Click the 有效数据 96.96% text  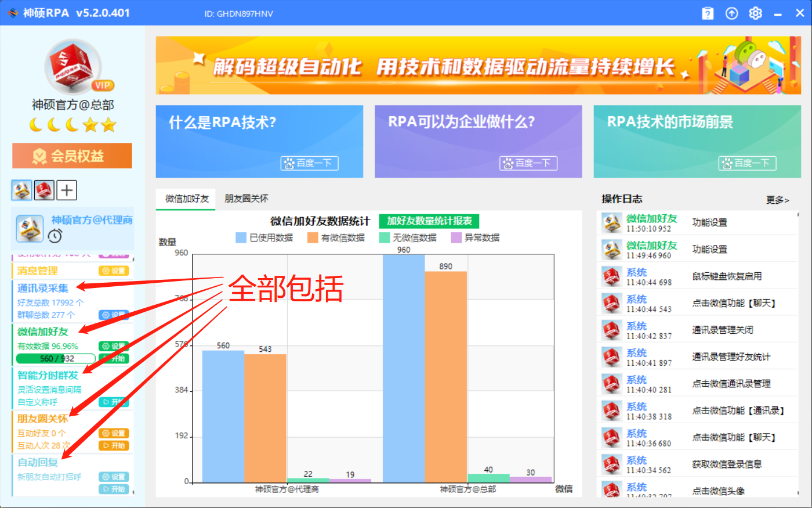[x=48, y=346]
